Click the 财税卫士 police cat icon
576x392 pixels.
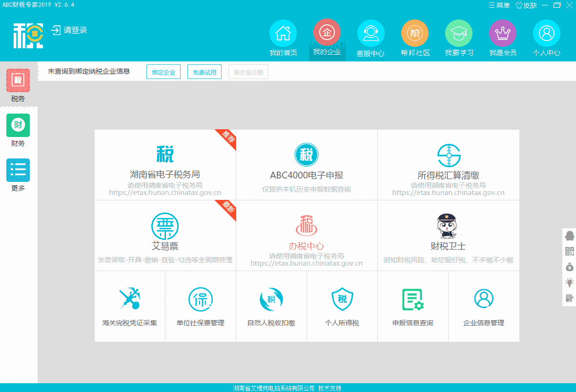coord(448,226)
